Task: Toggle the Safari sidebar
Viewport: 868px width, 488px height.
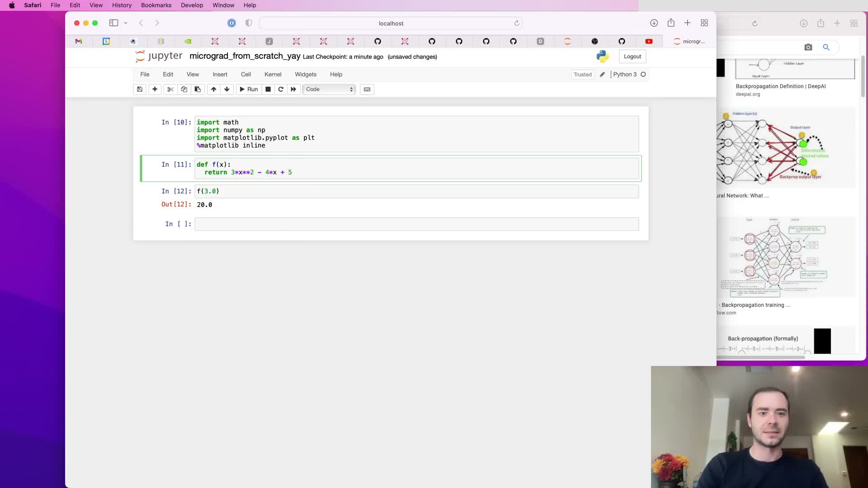Action: [113, 23]
